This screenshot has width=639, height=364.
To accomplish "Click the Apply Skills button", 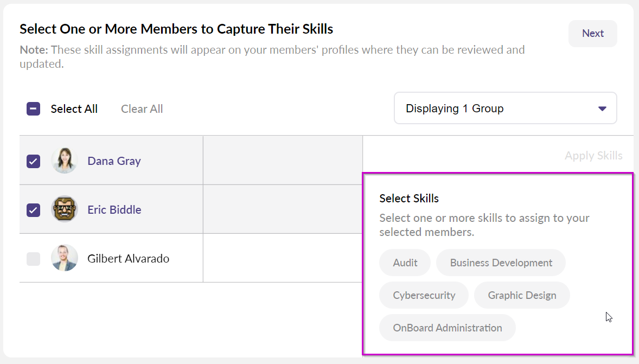I will pos(593,156).
